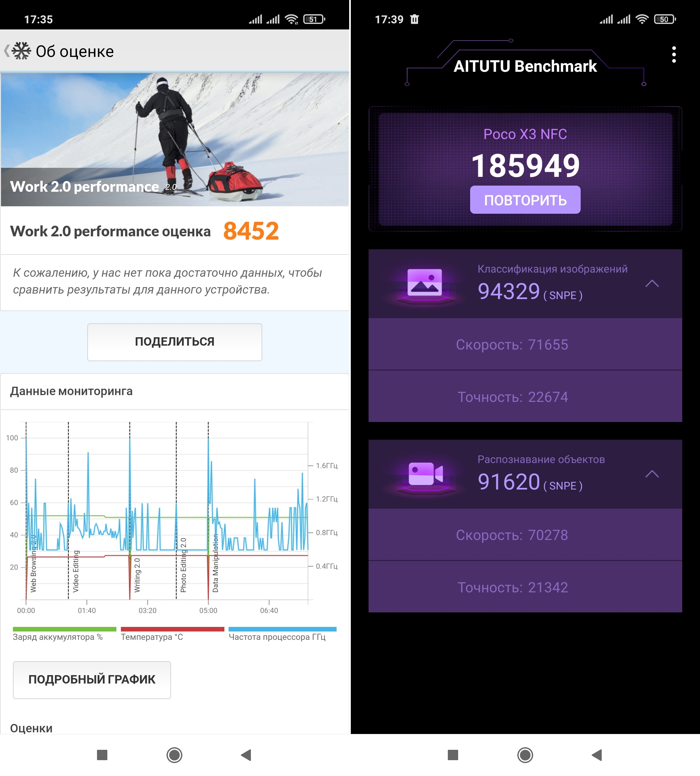Open the three-dot overflow menu
The width and height of the screenshot is (700, 776).
(x=673, y=55)
